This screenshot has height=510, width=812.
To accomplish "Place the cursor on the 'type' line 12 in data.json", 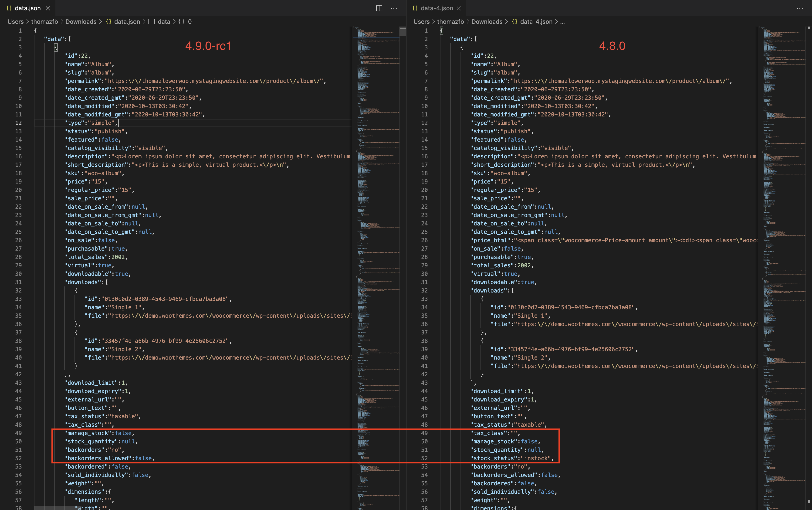I will (91, 123).
